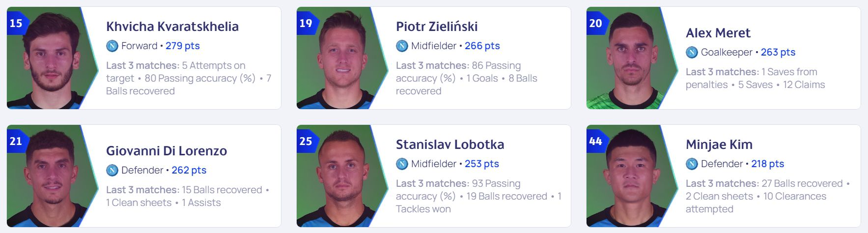Open Piotr Zieliński's player name link
Viewport: 868px width, 233px height.
(x=437, y=27)
